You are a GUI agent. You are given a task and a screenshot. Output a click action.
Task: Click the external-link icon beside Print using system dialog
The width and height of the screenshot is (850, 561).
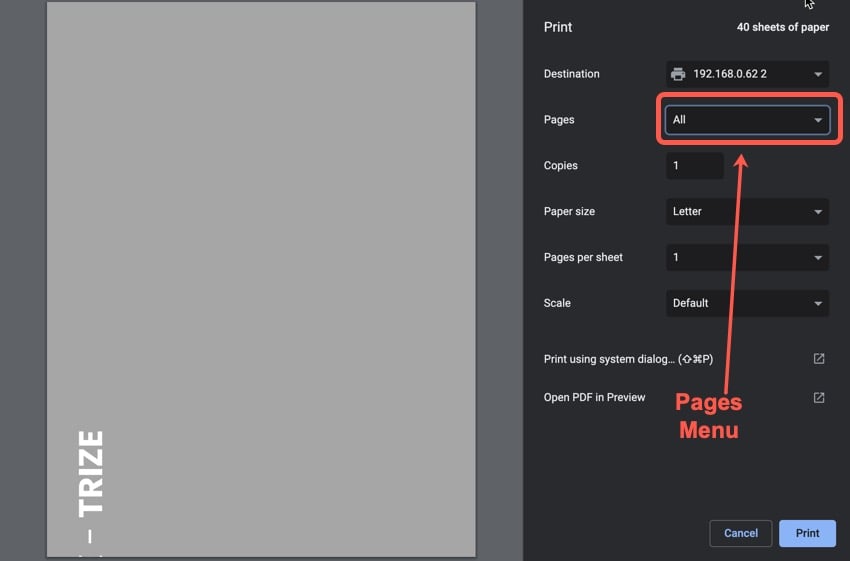tap(818, 359)
